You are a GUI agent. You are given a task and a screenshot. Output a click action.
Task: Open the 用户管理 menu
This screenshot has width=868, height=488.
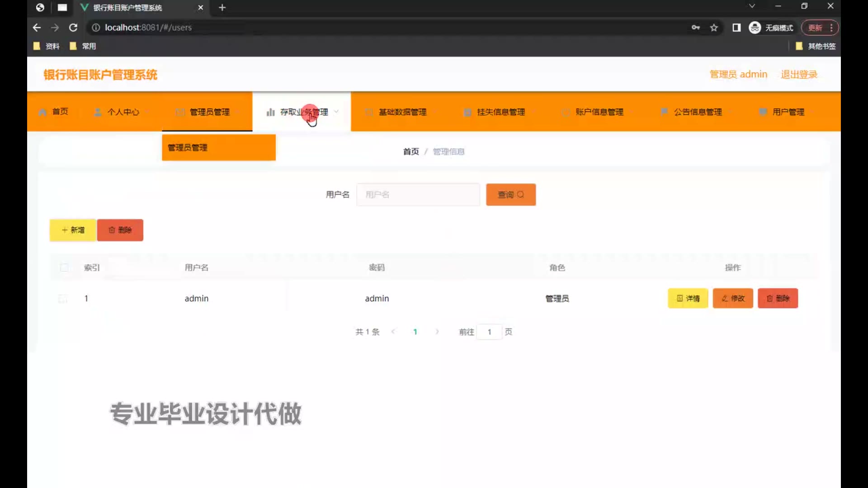tap(788, 112)
